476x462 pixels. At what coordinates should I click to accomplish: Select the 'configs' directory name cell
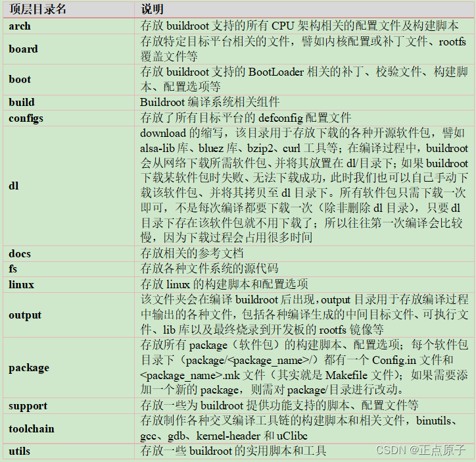tap(68, 118)
